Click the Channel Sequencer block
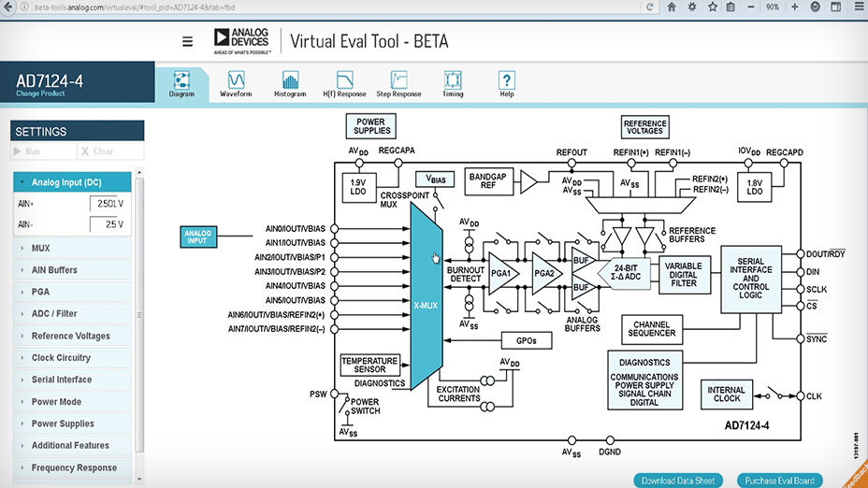Viewport: 868px width, 488px height. pos(652,329)
